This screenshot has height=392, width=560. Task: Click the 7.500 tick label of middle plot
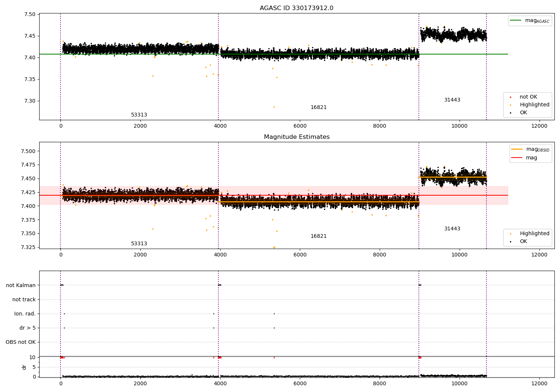coord(28,152)
